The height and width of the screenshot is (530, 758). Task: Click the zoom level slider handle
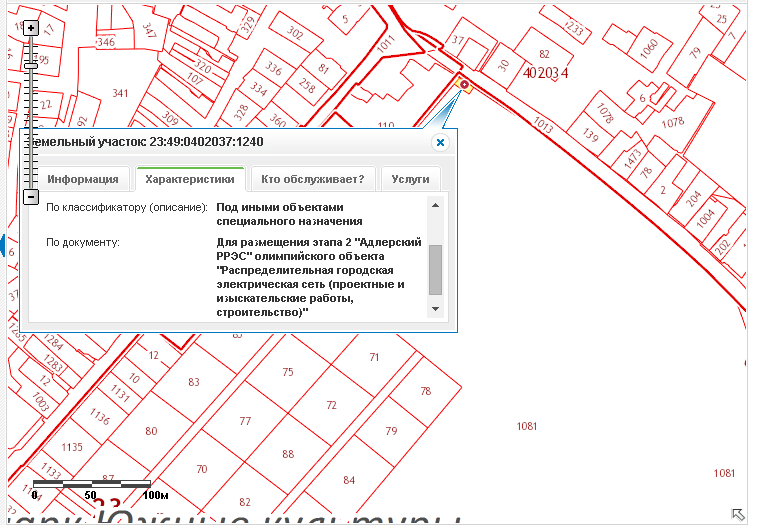[31, 65]
